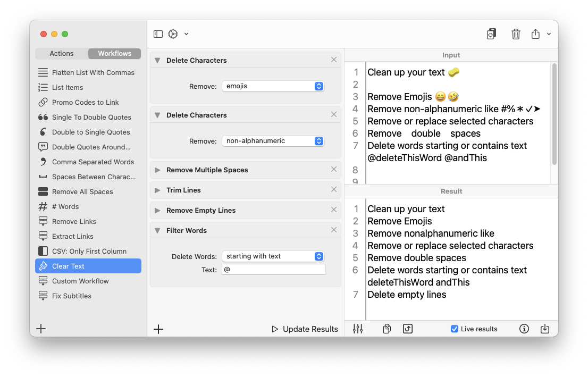This screenshot has height=376, width=588.
Task: Add a new workflow with sidebar plus
Action: [41, 329]
